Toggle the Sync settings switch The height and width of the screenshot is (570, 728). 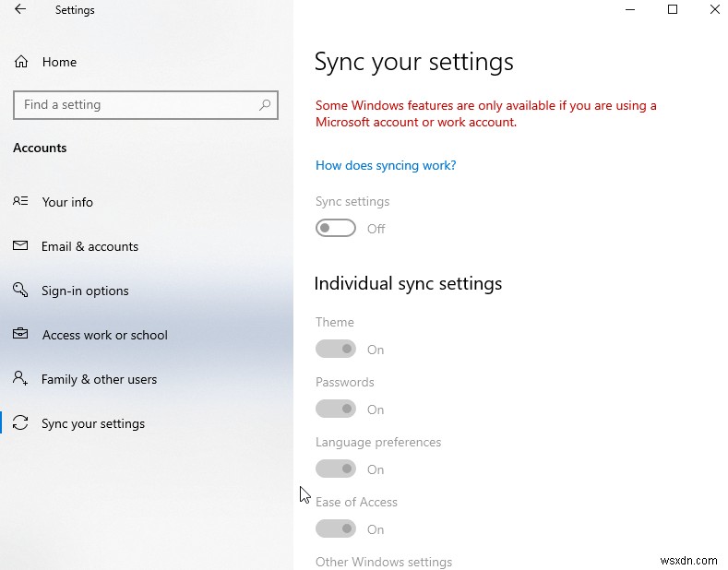336,228
